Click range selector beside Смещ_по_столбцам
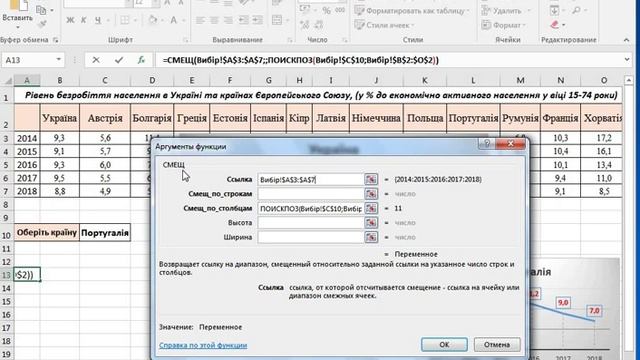Viewport: 640px width, 360px height. click(x=371, y=208)
